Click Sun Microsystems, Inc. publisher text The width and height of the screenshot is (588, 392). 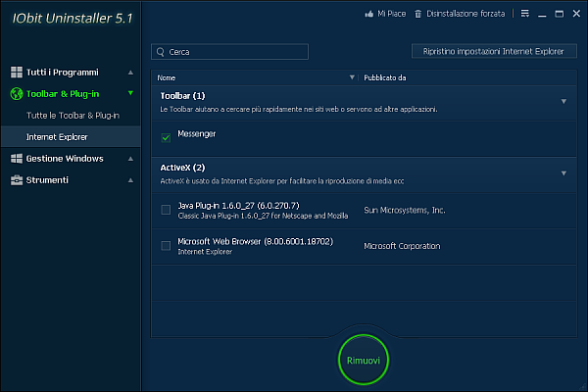(404, 210)
